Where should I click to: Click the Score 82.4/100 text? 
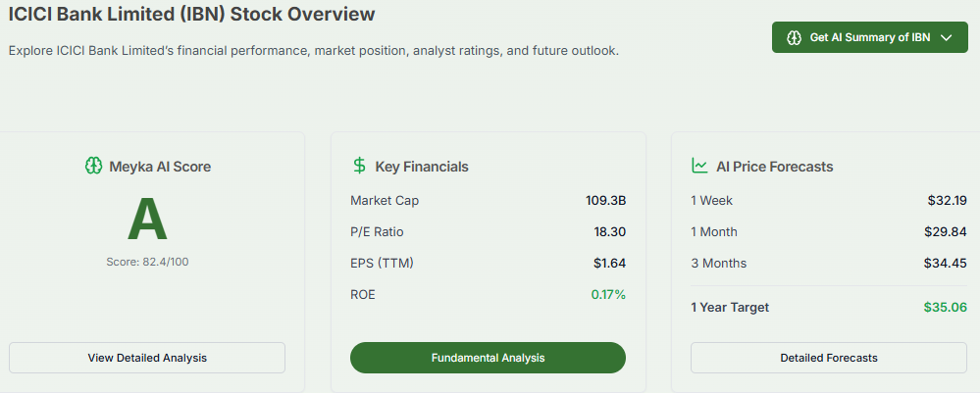pyautogui.click(x=147, y=262)
